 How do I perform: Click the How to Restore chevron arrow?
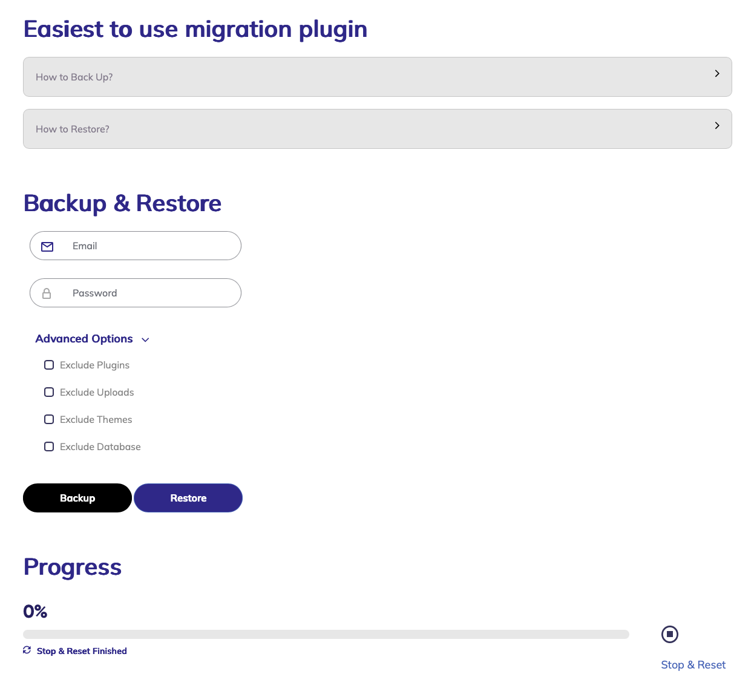717,125
